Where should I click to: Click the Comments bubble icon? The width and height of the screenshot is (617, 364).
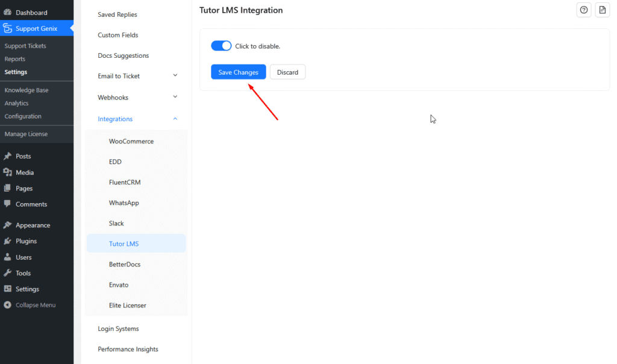click(8, 204)
